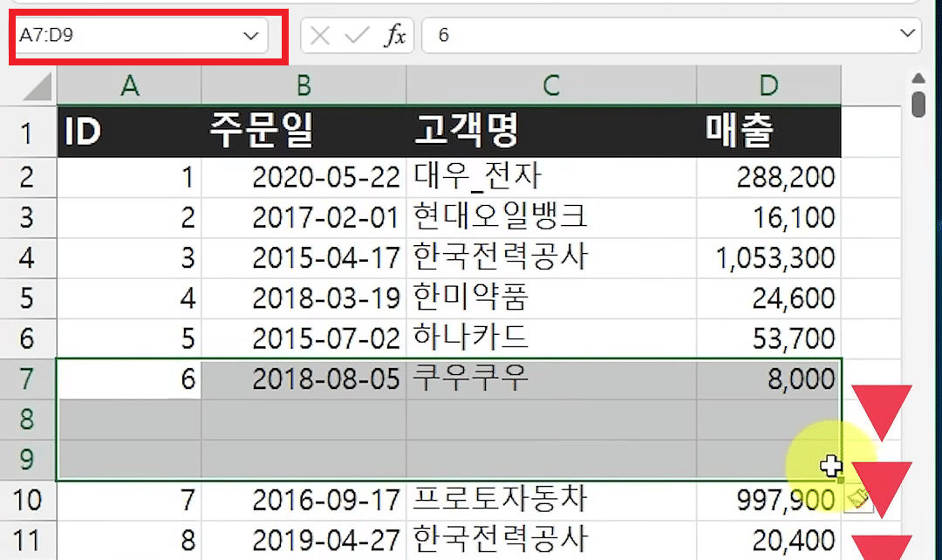Click the formula bar containing 6

point(672,36)
